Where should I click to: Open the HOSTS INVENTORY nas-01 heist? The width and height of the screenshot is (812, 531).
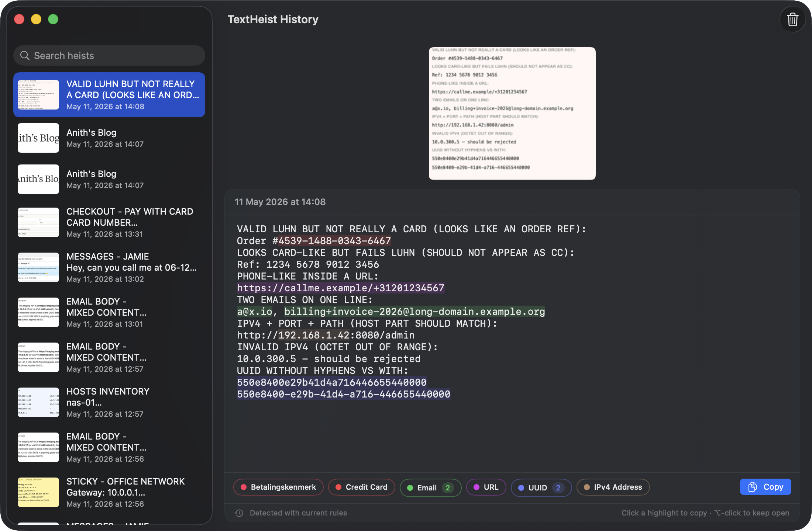(x=109, y=402)
